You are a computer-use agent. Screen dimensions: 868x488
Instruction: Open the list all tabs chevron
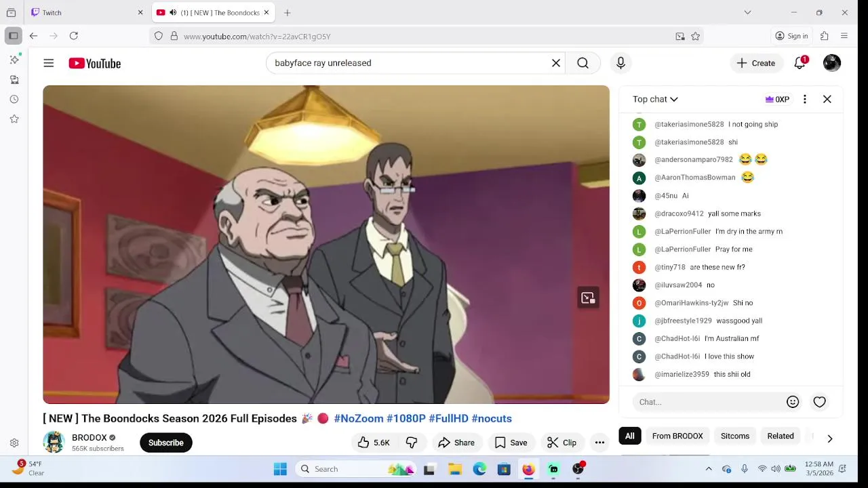click(747, 12)
